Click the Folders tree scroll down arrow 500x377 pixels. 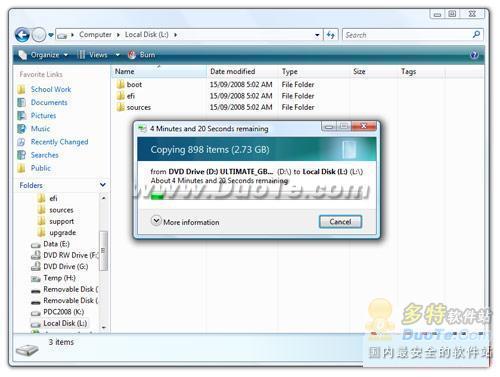(104, 328)
